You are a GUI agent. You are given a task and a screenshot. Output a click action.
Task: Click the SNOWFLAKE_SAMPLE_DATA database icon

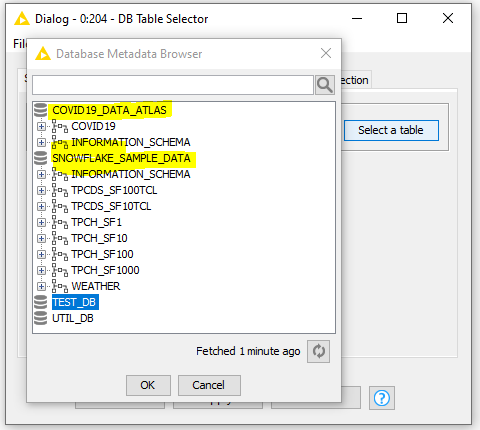(41, 158)
